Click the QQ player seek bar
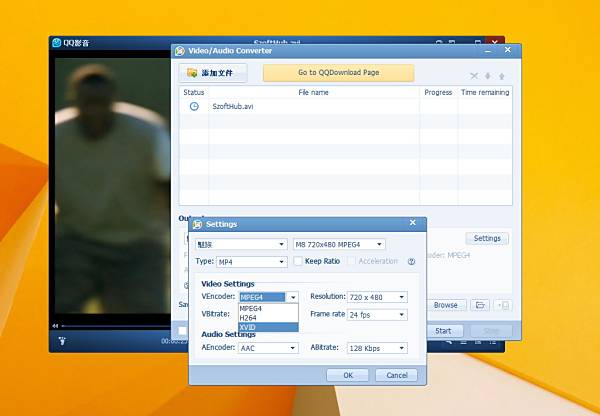The width and height of the screenshot is (600, 416). click(116, 326)
